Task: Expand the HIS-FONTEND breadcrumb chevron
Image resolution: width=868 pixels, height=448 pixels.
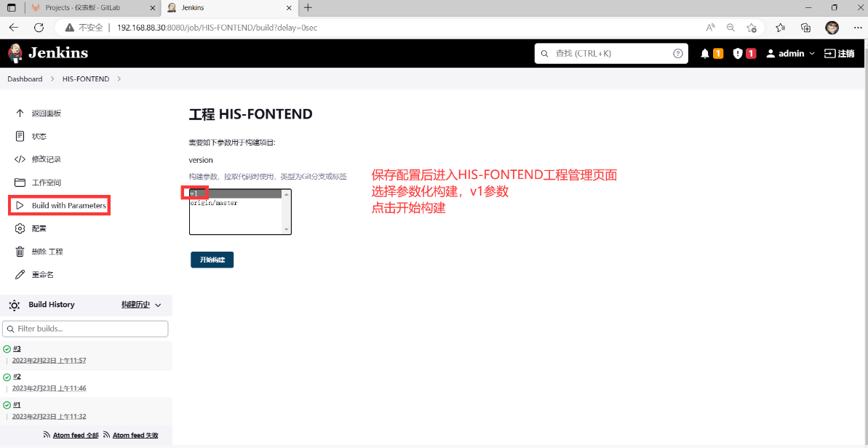Action: pos(119,79)
